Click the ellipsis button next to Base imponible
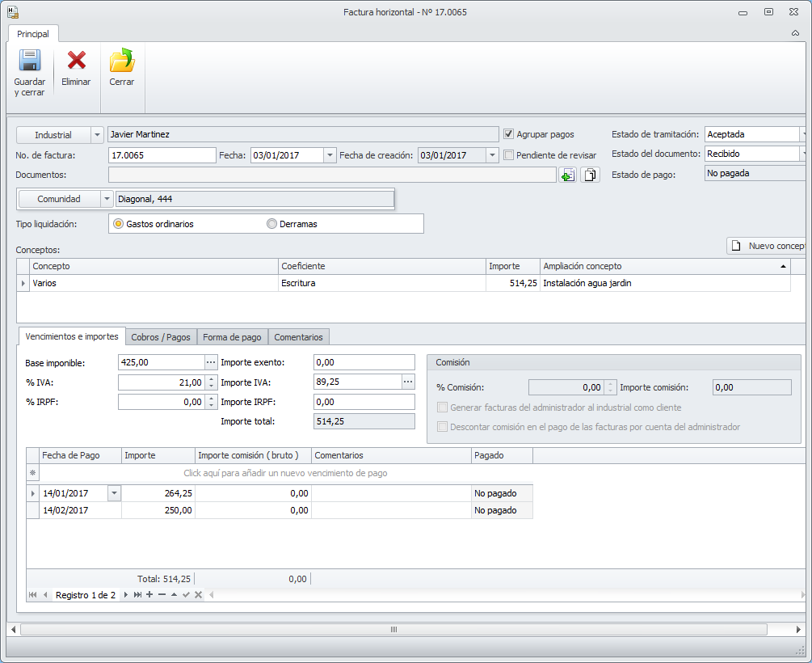Viewport: 812px width, 663px height. pos(211,362)
